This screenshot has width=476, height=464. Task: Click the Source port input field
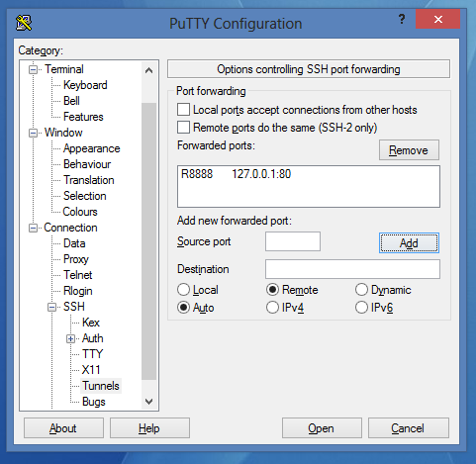tap(293, 241)
